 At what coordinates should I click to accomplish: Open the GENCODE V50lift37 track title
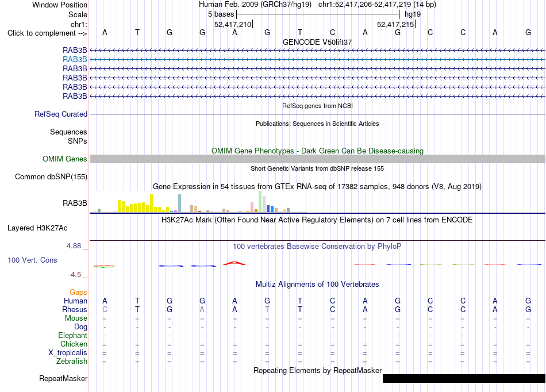click(317, 42)
